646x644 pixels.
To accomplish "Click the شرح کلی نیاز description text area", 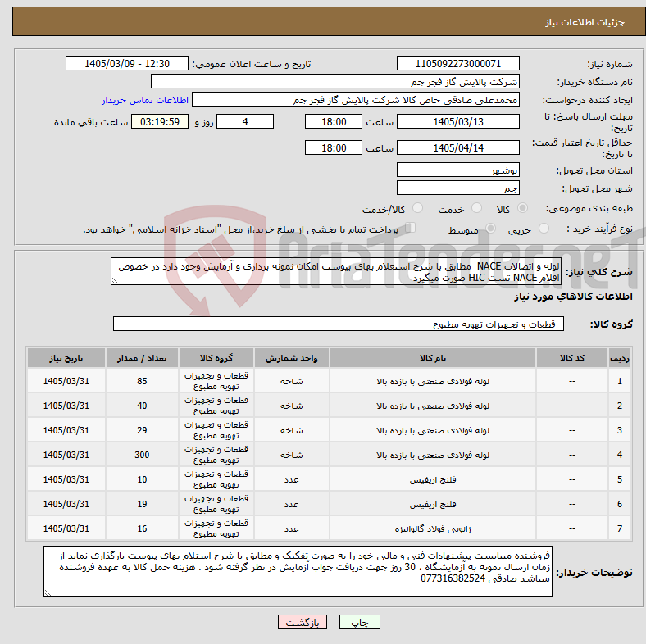I will pyautogui.click(x=336, y=271).
